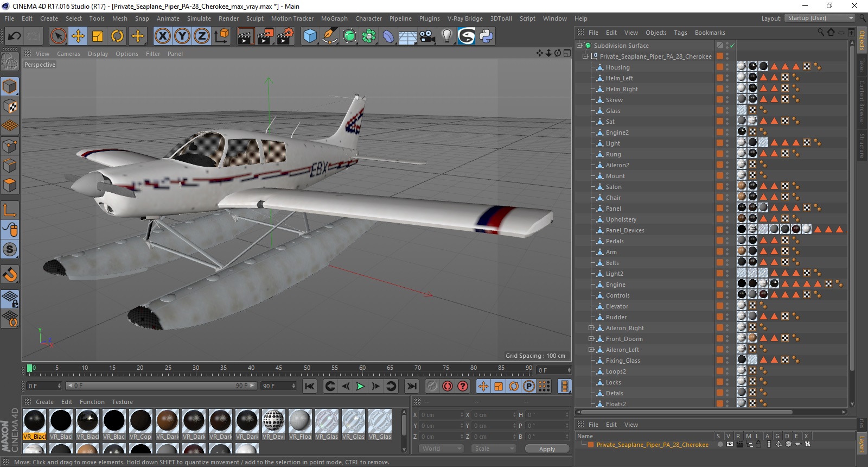Viewport: 868px width, 467px height.
Task: Open Object Manager Tags menu
Action: pos(680,33)
